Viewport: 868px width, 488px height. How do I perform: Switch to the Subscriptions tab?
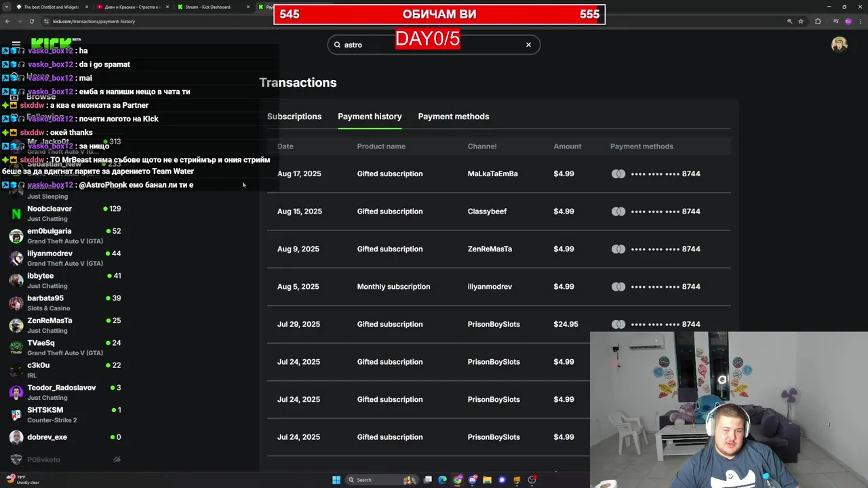(x=294, y=117)
